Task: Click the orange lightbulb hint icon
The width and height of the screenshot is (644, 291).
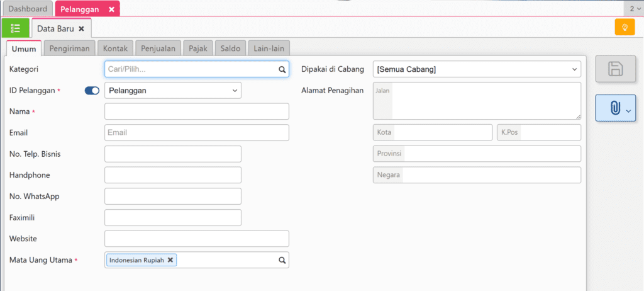Action: 625,28
